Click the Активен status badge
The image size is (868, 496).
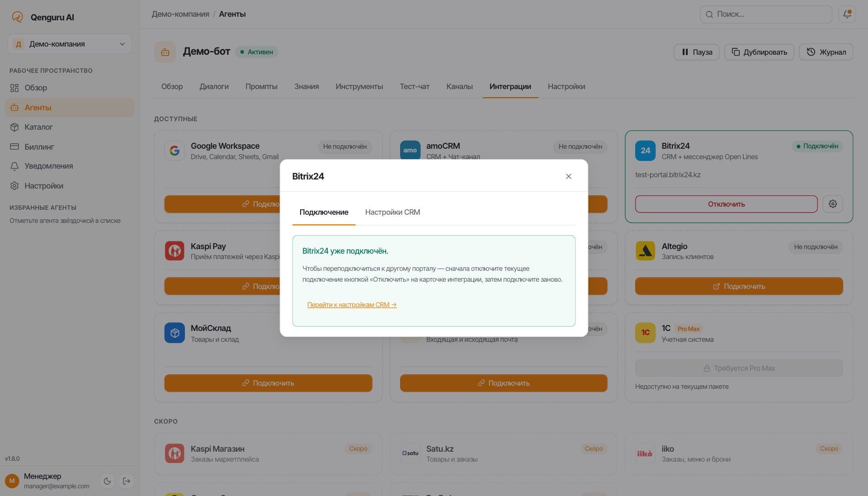pos(256,52)
